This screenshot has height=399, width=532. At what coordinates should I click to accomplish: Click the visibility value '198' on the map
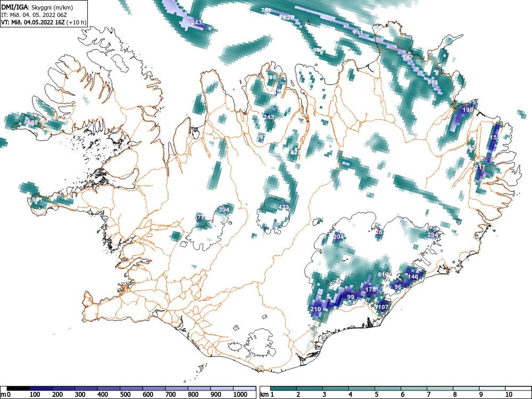coord(468,110)
